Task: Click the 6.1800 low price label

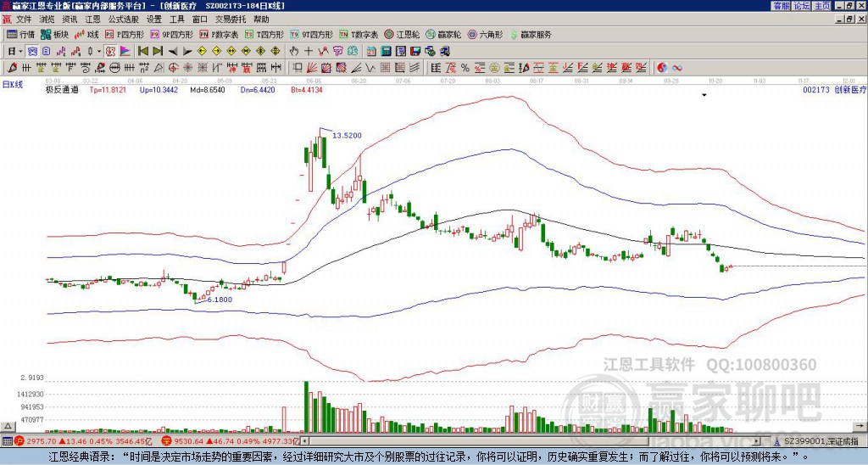Action: (x=220, y=300)
